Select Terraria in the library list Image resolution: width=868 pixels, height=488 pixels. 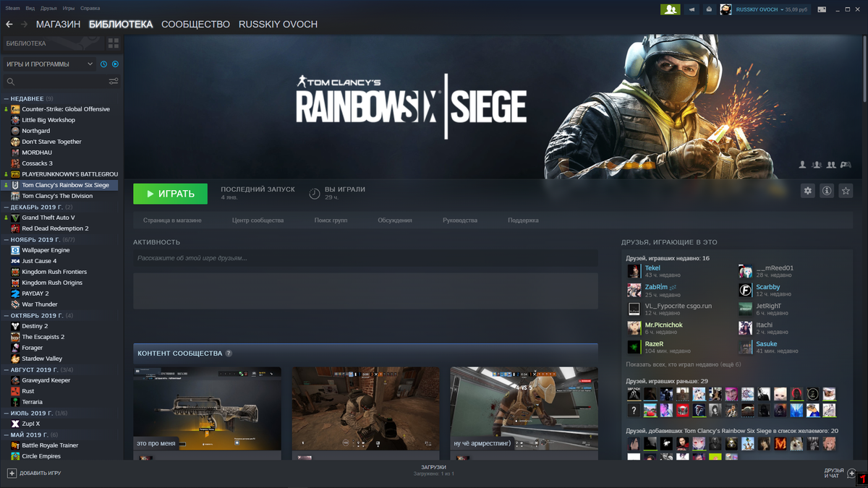click(x=32, y=402)
